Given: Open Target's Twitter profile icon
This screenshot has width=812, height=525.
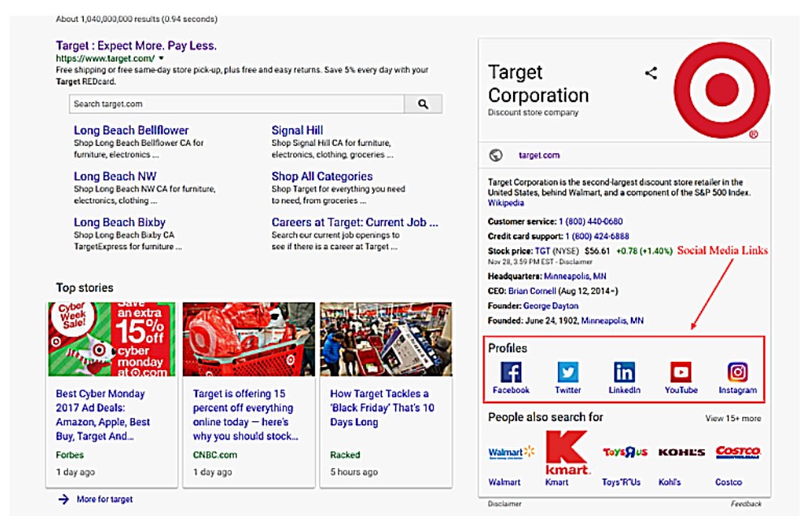Looking at the screenshot, I should [x=568, y=372].
